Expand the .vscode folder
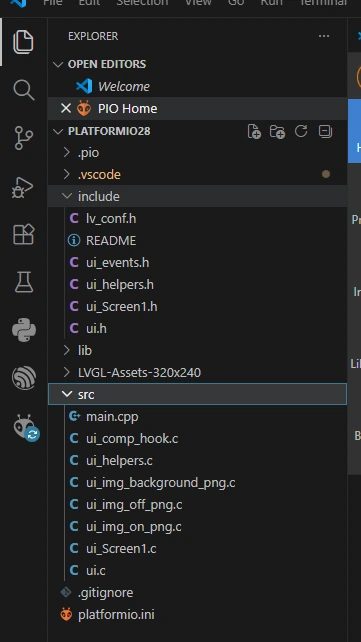This screenshot has height=642, width=361. (x=66, y=174)
